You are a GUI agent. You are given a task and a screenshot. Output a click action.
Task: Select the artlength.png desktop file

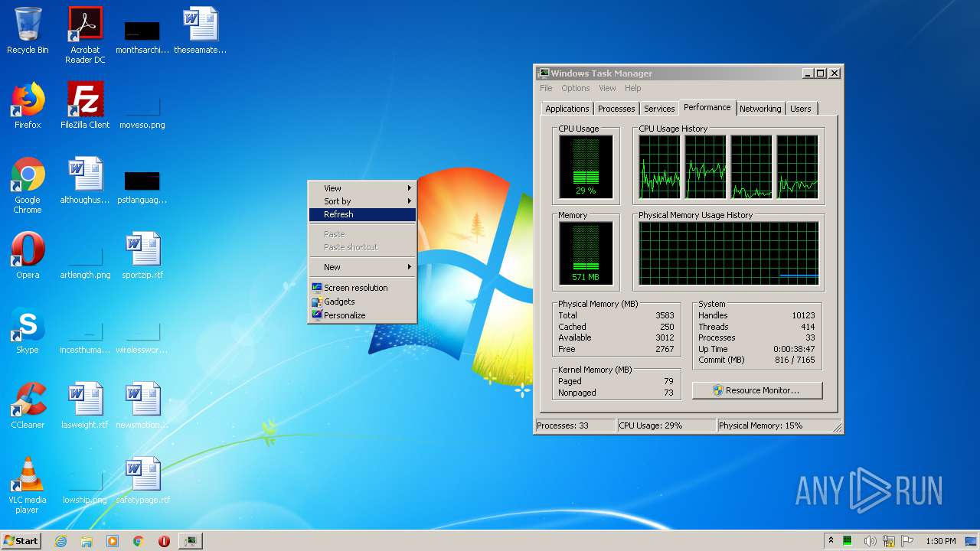(x=85, y=260)
